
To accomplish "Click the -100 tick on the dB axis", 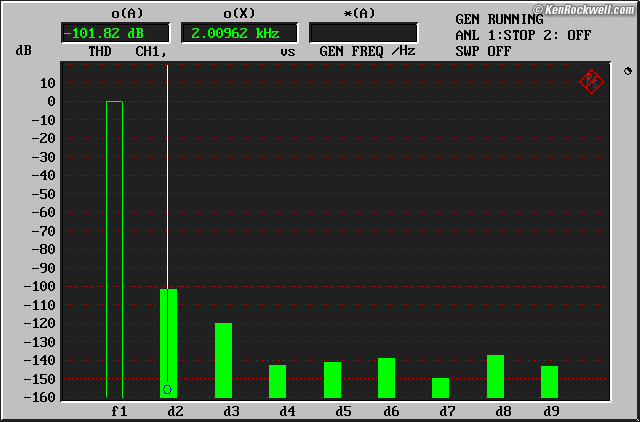I will click(x=40, y=287).
